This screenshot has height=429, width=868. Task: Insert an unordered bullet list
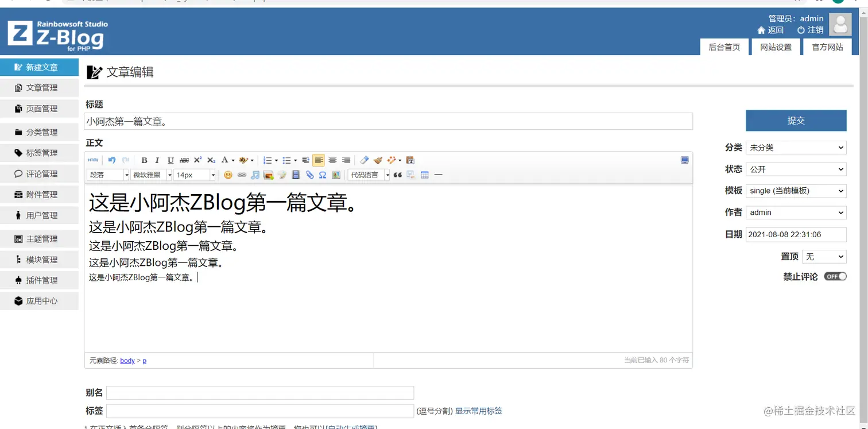tap(286, 160)
